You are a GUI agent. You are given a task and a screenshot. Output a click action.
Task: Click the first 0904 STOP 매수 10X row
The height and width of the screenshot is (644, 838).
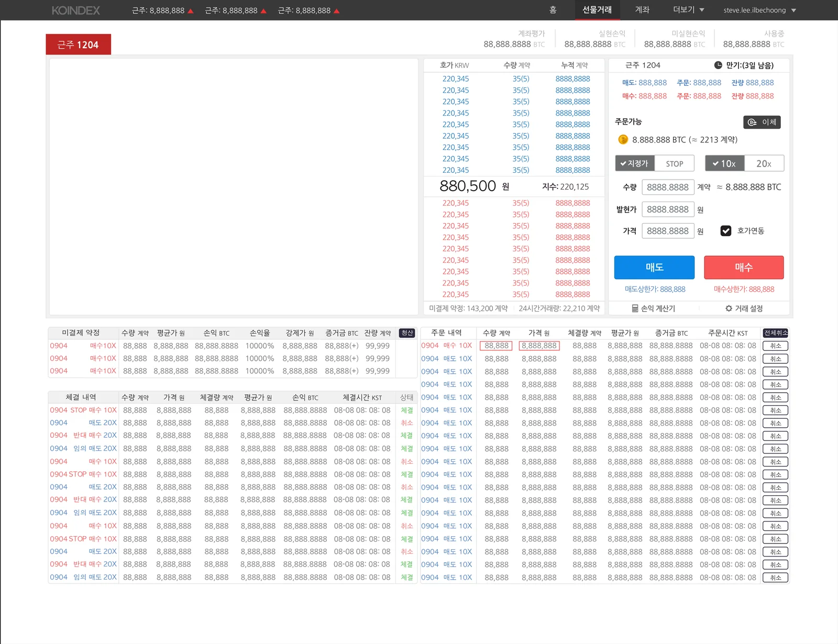233,410
